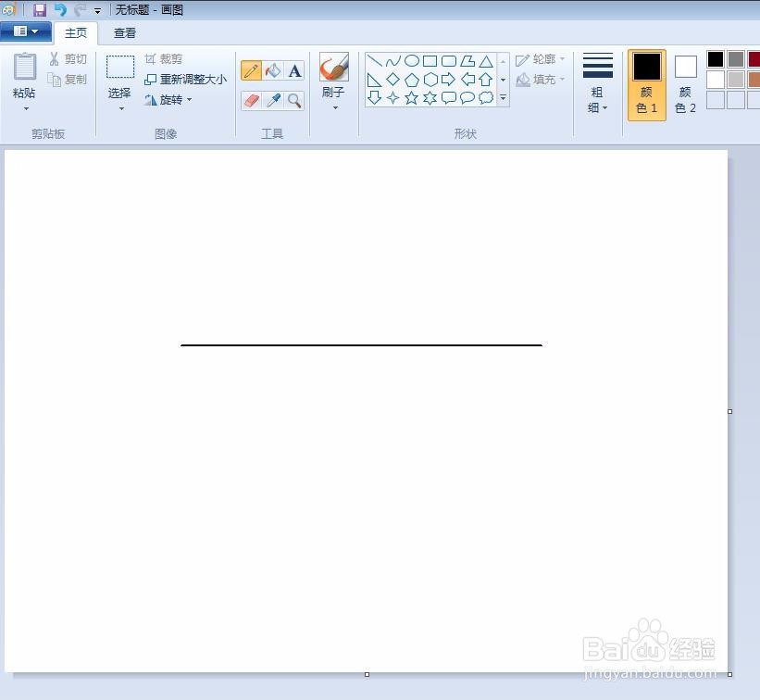Choose the Curve shape
The height and width of the screenshot is (700, 760).
(x=393, y=61)
